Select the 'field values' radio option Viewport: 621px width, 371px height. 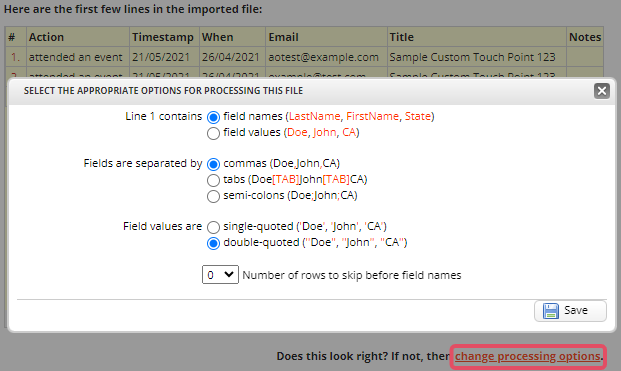pyautogui.click(x=213, y=133)
